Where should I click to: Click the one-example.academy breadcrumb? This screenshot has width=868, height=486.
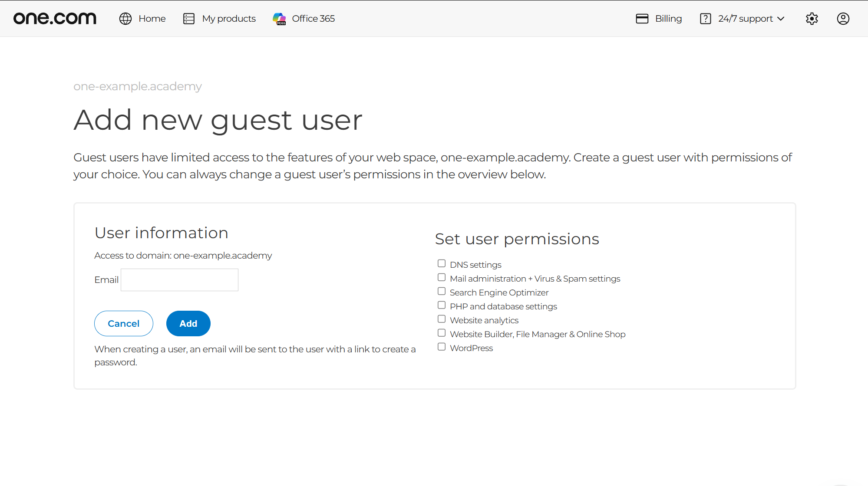(x=138, y=86)
